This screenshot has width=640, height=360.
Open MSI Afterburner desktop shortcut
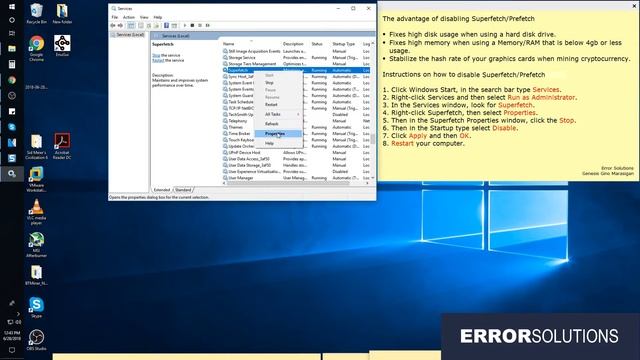click(x=36, y=244)
